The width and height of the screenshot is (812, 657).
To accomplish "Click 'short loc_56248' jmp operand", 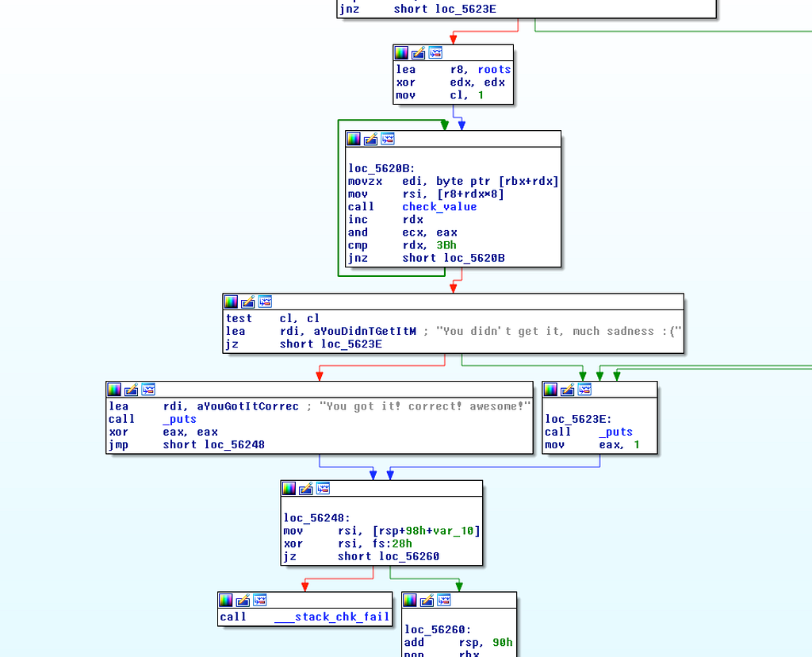I will [213, 444].
